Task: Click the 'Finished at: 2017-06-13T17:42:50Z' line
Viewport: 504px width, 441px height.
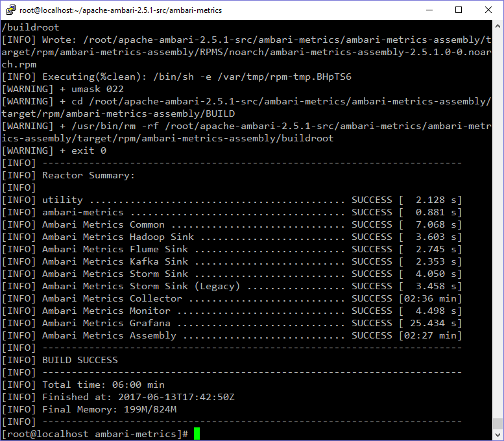Action: coord(118,397)
